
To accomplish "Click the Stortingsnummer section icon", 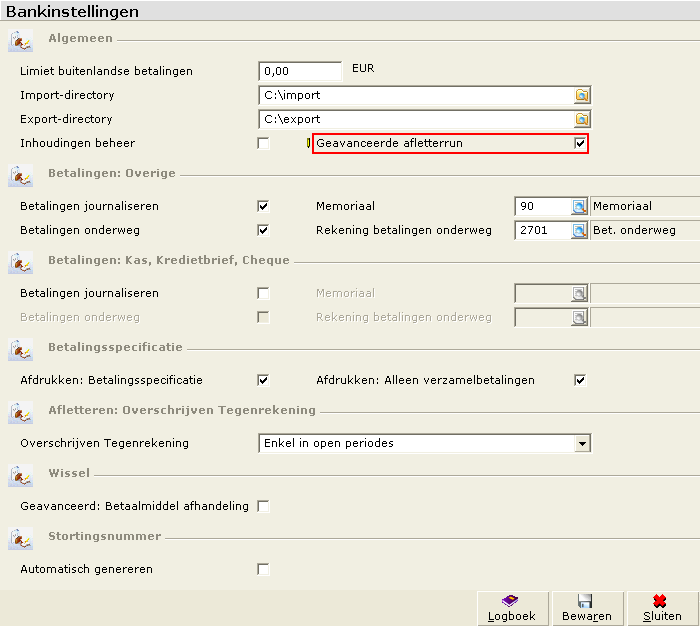I will 20,538.
